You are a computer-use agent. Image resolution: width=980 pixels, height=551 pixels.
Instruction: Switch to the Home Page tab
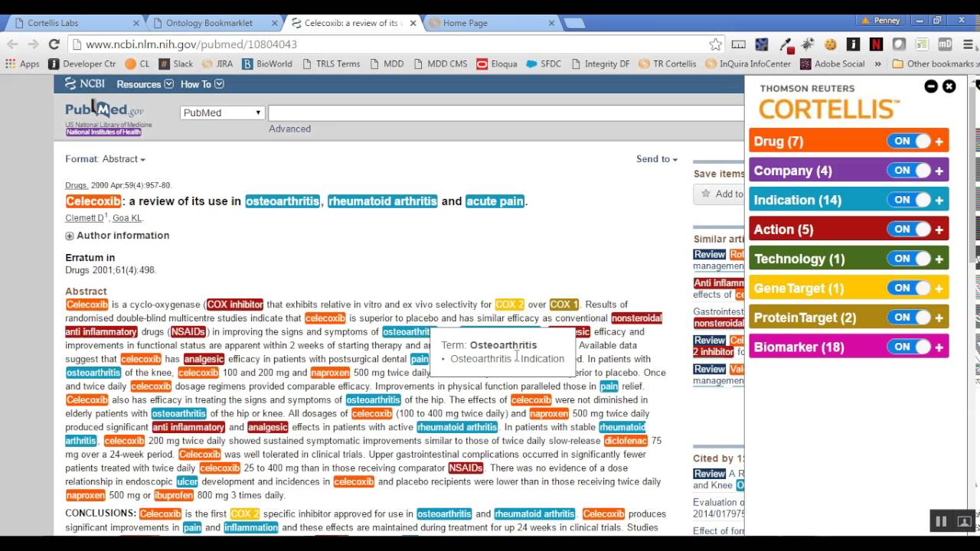click(490, 23)
